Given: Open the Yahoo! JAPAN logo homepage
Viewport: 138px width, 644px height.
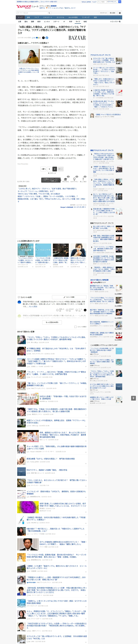Looking at the screenshot, I should tap(24, 7).
